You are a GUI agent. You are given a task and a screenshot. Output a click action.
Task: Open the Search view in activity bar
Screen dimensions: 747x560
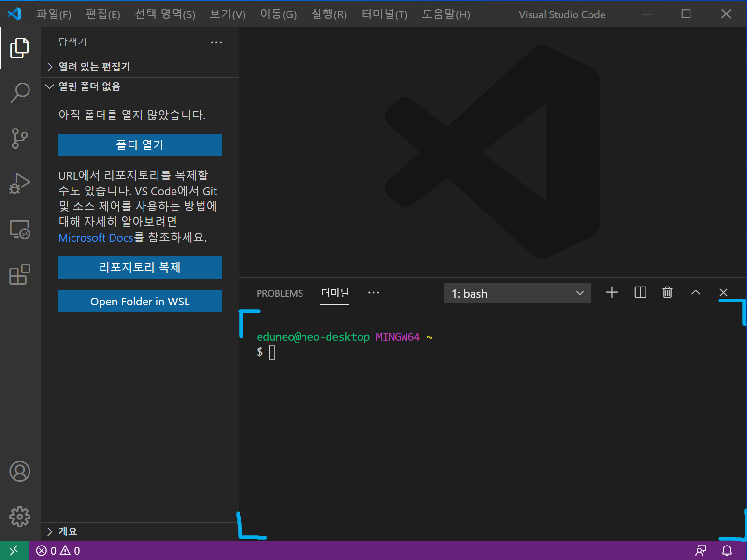(x=20, y=92)
